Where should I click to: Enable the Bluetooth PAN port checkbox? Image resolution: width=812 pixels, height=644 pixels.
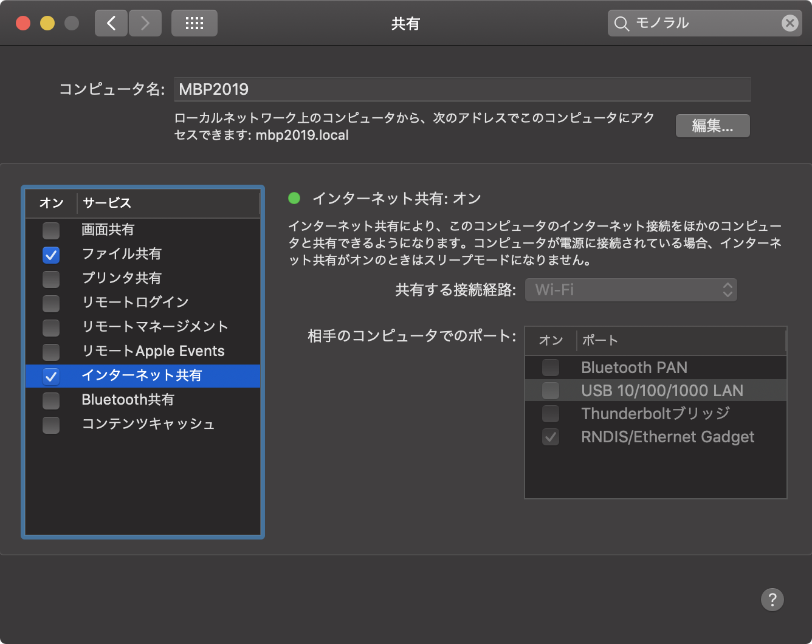click(550, 368)
